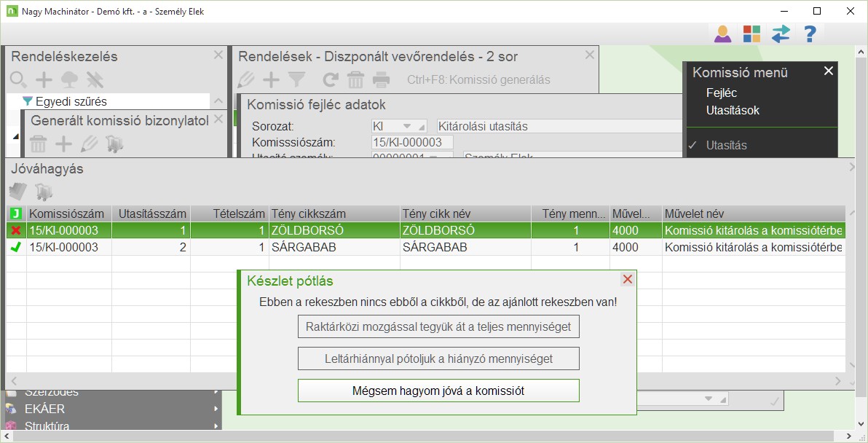868x443 pixels.
Task: Click the pencil icon in Generált komissió panel
Action: click(x=89, y=144)
